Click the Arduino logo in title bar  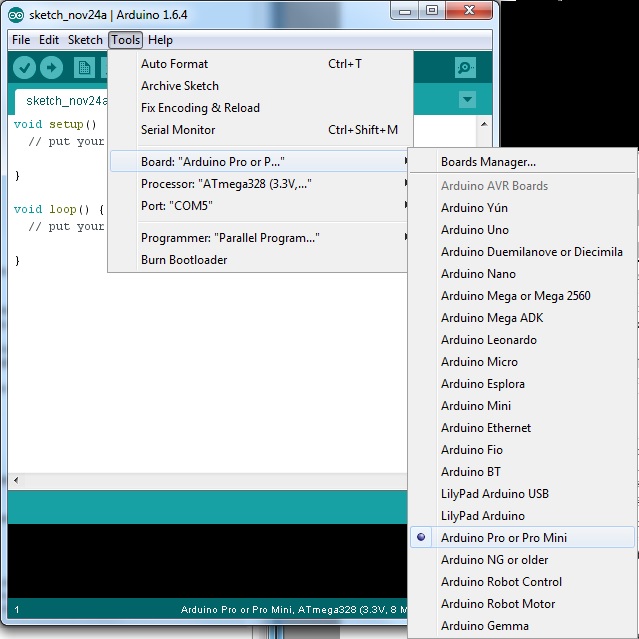(x=16, y=15)
